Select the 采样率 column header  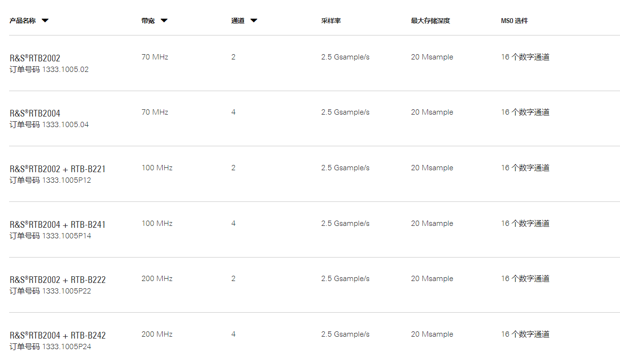click(x=331, y=21)
